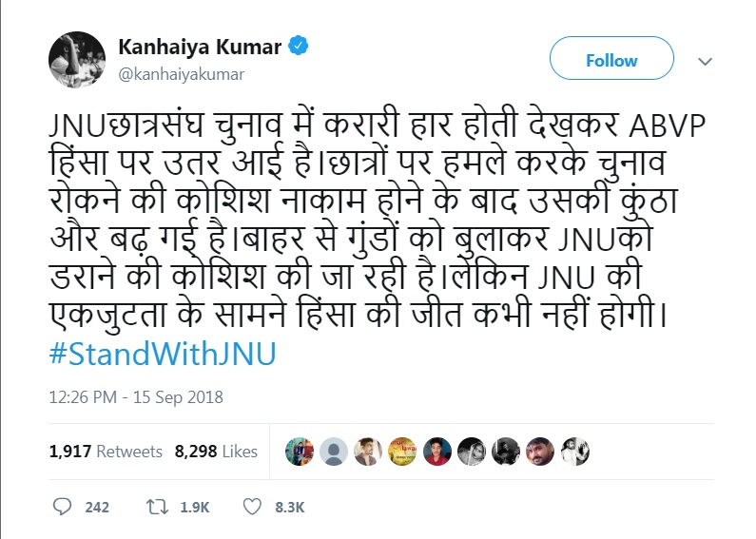Select the grey default-profile liker avatar
This screenshot has width=756, height=539.
pyautogui.click(x=333, y=452)
